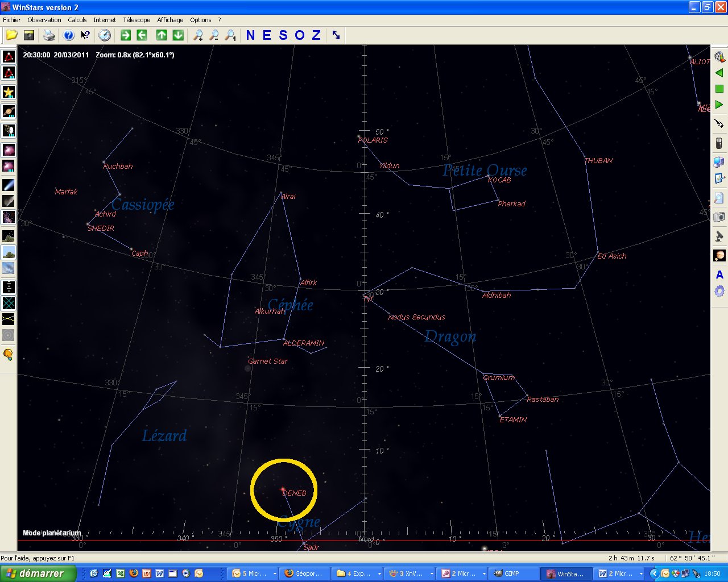Click the microscope icon in right toolbar

pos(719,236)
